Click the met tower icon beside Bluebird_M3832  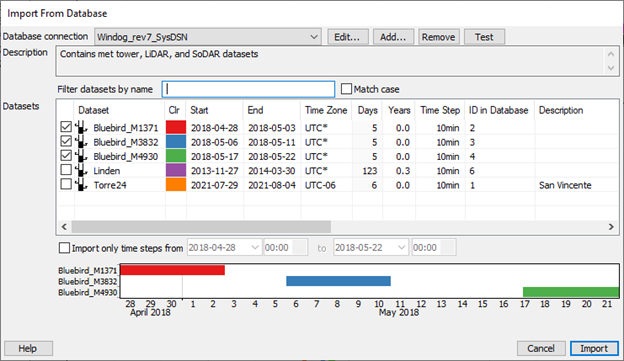[x=81, y=142]
